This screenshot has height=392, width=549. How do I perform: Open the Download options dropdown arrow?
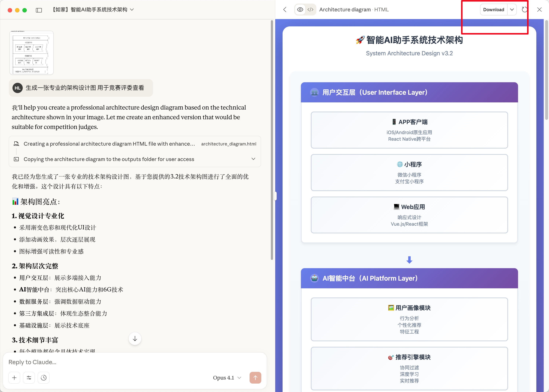coord(512,10)
